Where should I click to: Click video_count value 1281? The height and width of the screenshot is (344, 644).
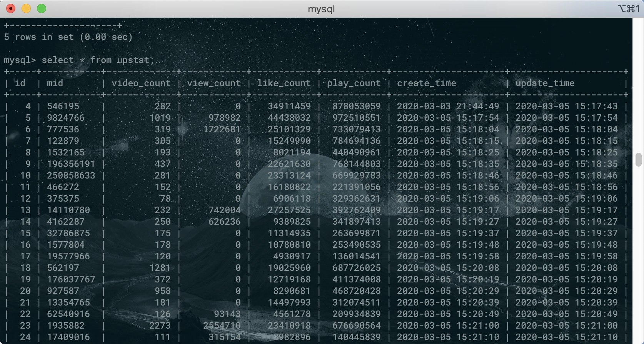pyautogui.click(x=160, y=268)
